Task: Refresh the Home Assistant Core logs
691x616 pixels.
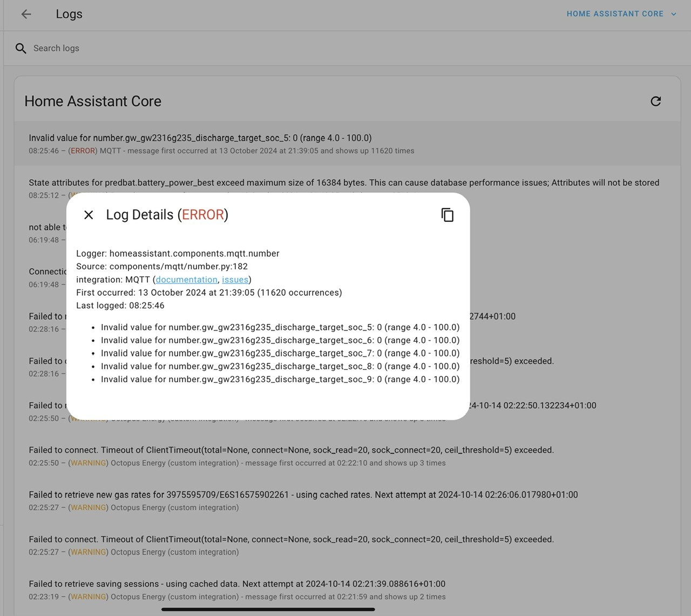Action: coord(655,101)
